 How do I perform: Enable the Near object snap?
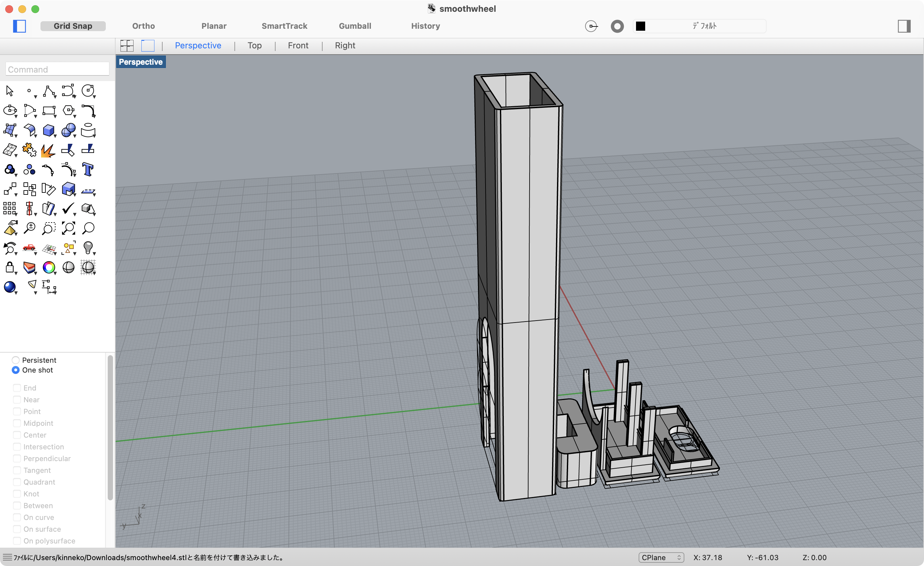click(17, 399)
